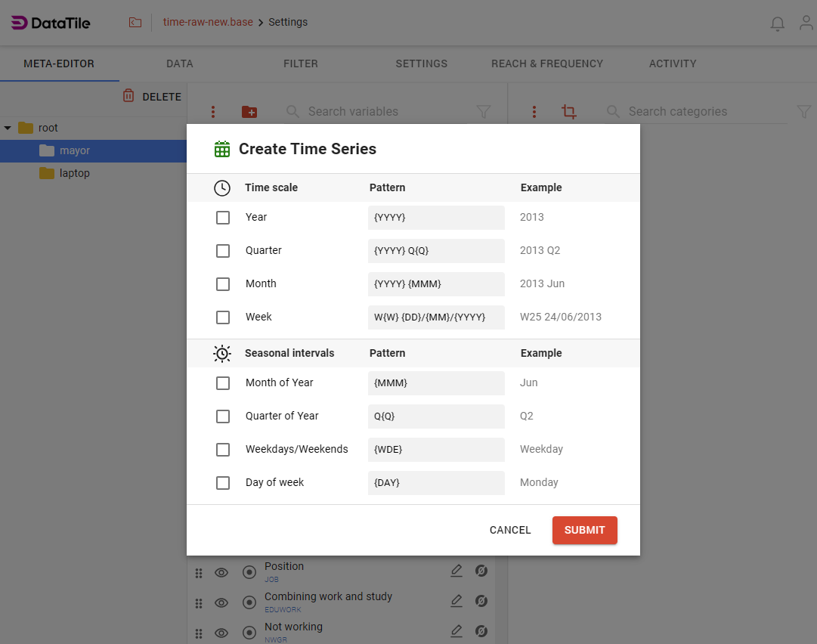Open variables three-dot menu
The height and width of the screenshot is (644, 817).
(213, 112)
